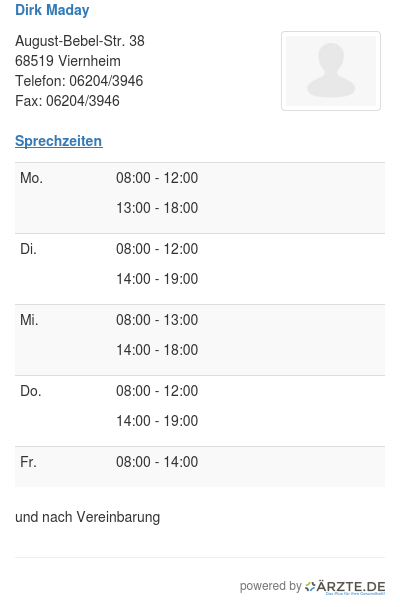Click Monday's 08:00 - 12:00 time slot
The width and height of the screenshot is (400, 607).
click(x=157, y=178)
